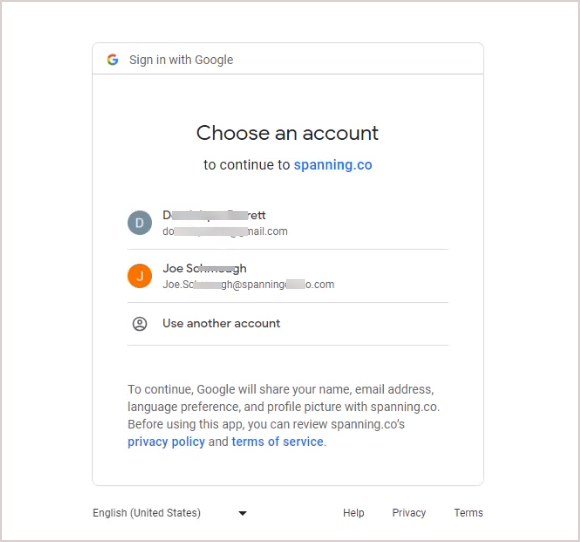The height and width of the screenshot is (542, 580).
Task: Click the Google G logo
Action: 112,60
